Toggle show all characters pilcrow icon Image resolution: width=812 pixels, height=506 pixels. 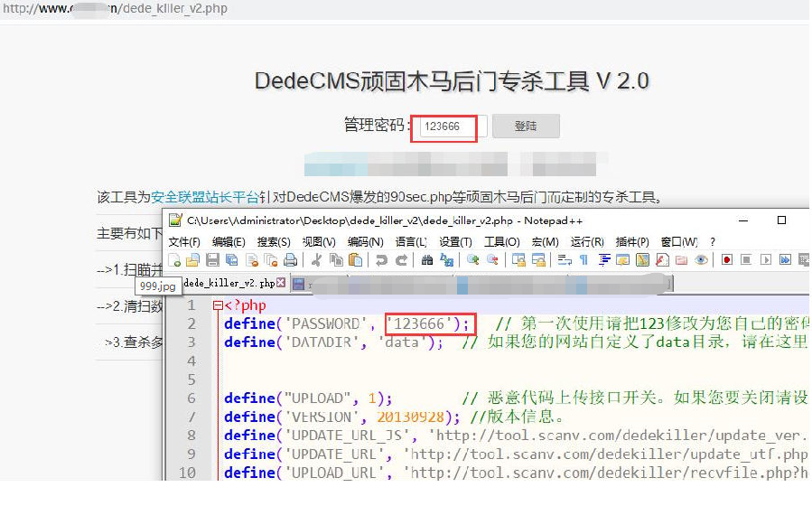click(x=583, y=260)
